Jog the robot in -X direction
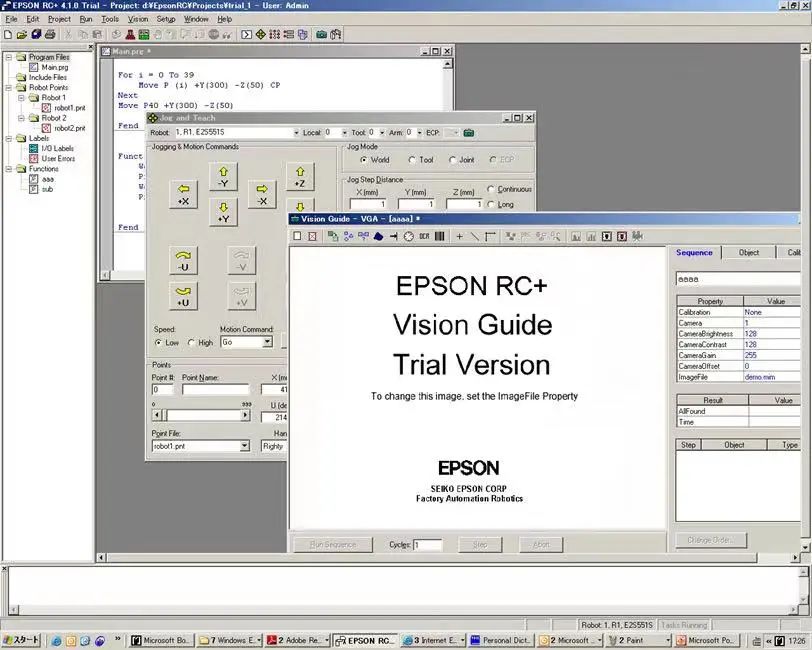 coord(262,195)
